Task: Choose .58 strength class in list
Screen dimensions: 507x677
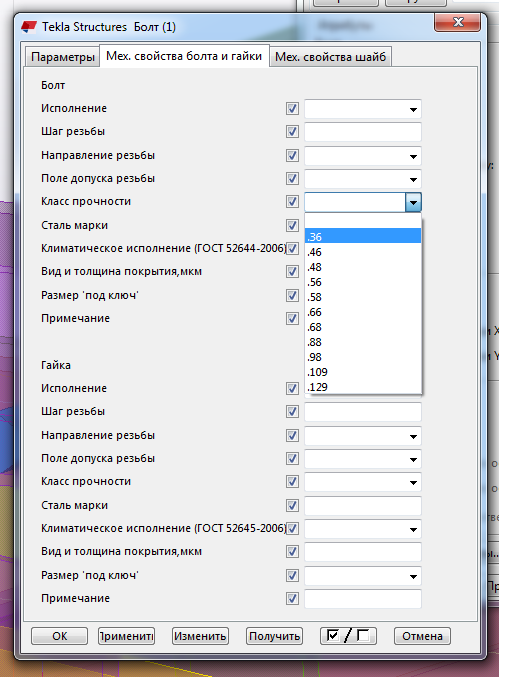Action: tap(363, 297)
